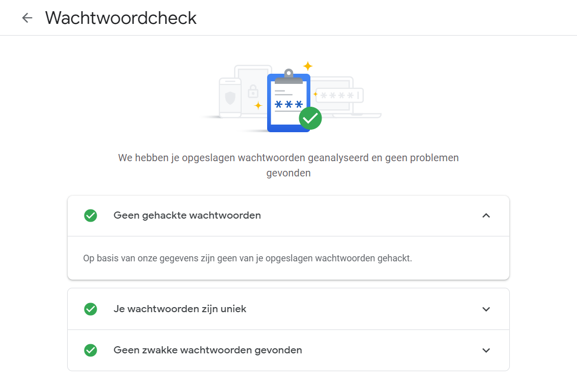Click the laptop password field illustration
The height and width of the screenshot is (392, 577).
pyautogui.click(x=338, y=95)
